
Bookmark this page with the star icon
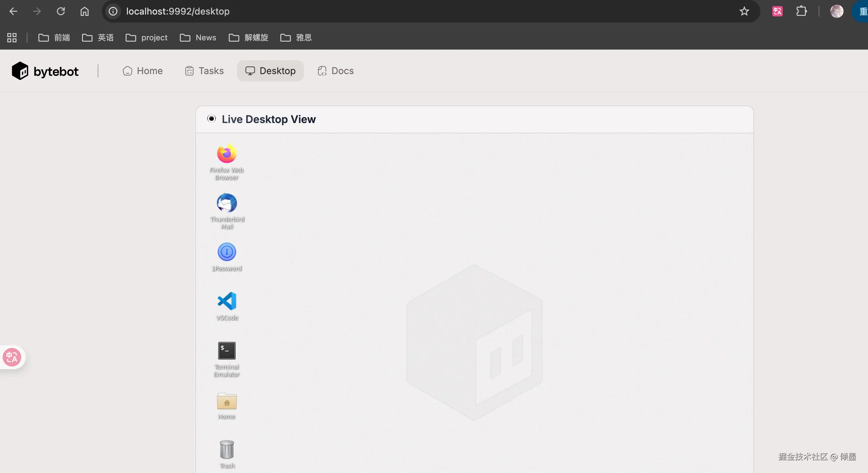[744, 12]
